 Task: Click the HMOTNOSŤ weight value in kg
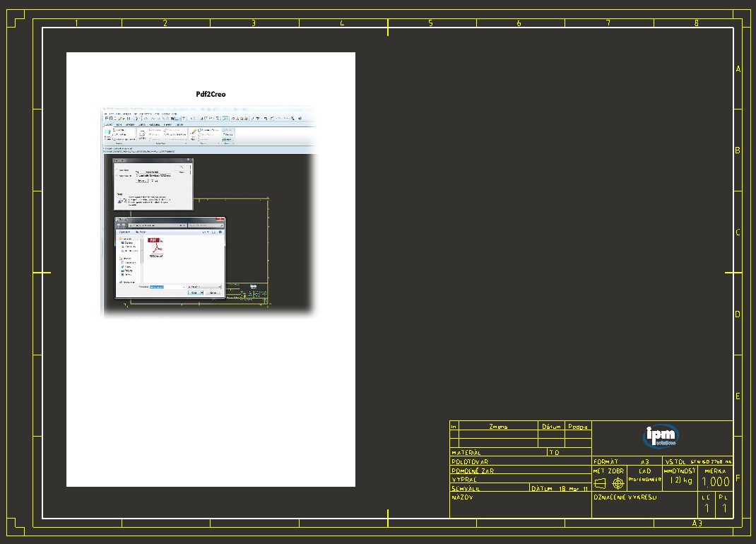[x=680, y=480]
